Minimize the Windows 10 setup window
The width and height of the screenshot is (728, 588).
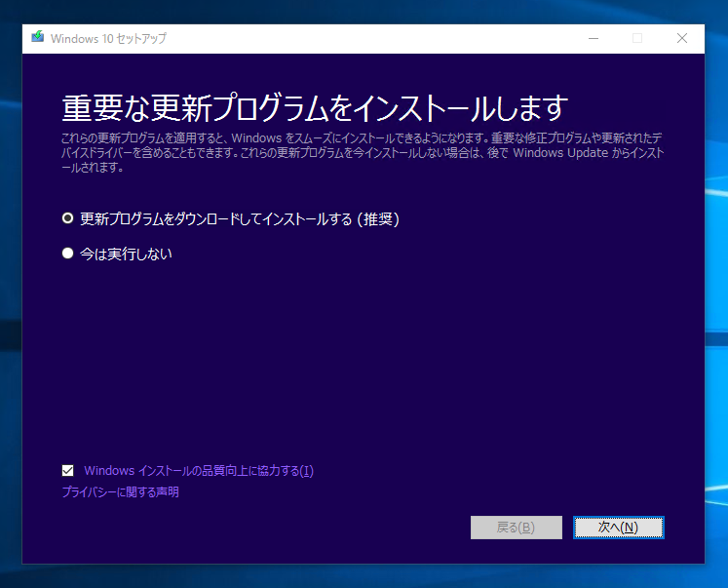click(594, 38)
